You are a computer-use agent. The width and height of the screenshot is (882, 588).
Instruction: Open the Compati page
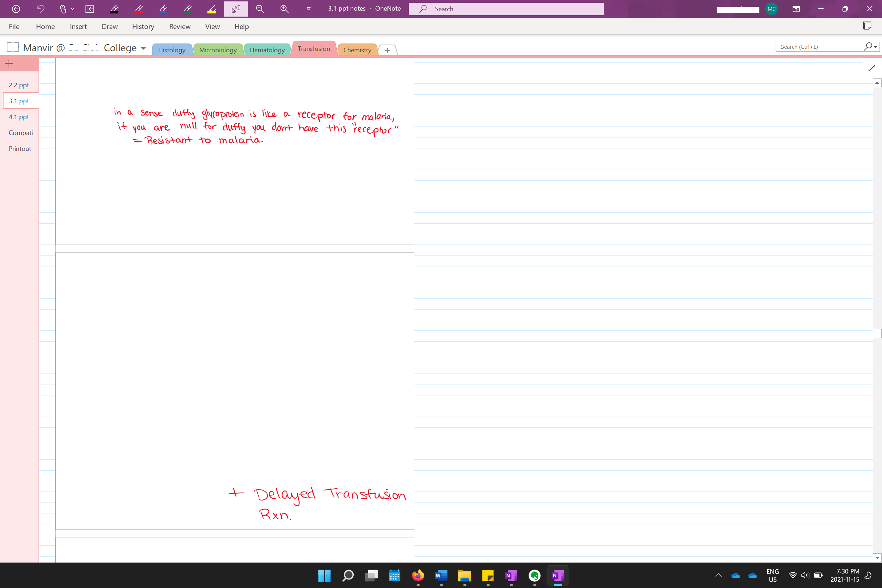[x=20, y=133]
